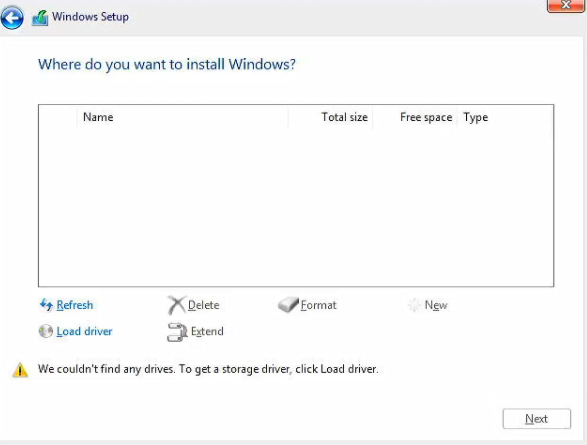Click the Delete option label
This screenshot has width=587, height=445.
click(204, 305)
